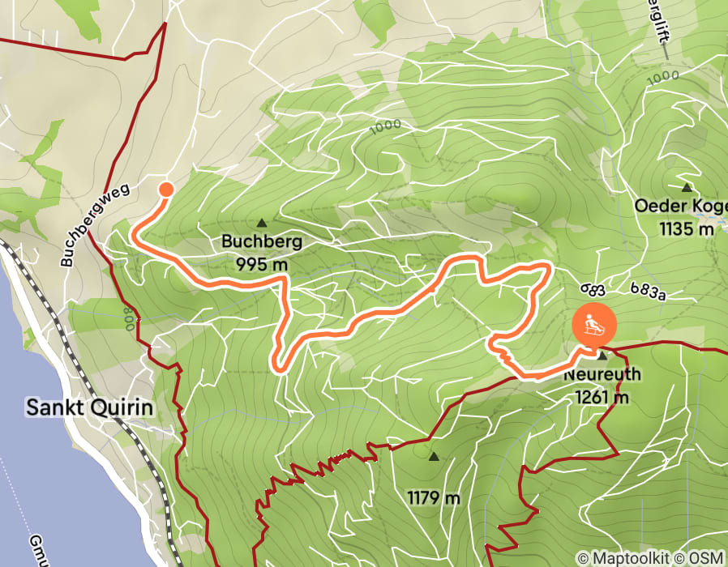
Task: Click the Oeder Kogel 1135 m label
Action: coord(681,217)
